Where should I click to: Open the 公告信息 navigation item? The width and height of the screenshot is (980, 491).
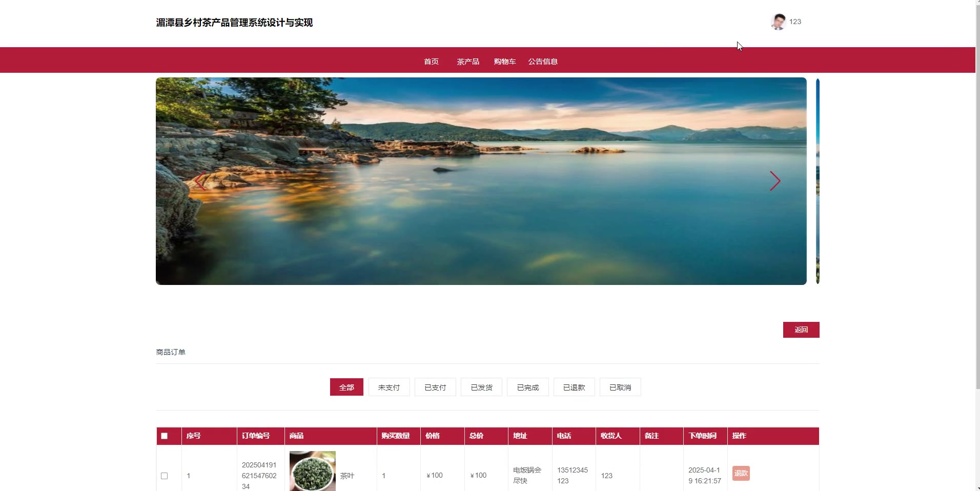coord(543,62)
